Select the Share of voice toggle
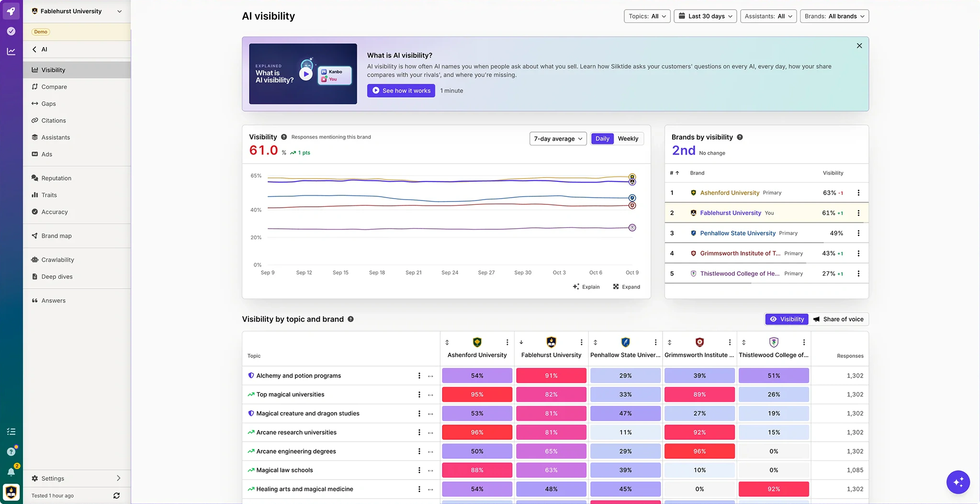The height and width of the screenshot is (504, 980). pyautogui.click(x=838, y=319)
